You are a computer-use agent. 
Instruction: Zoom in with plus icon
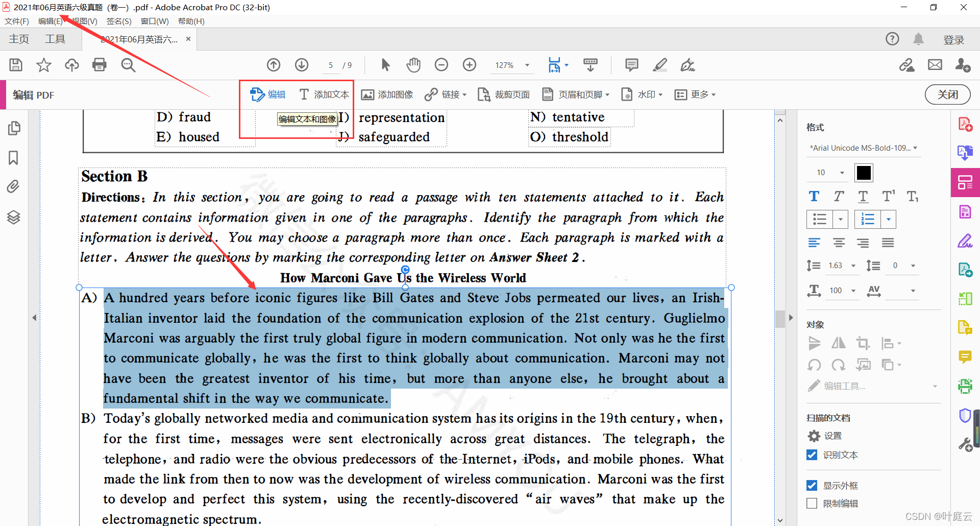pyautogui.click(x=470, y=65)
